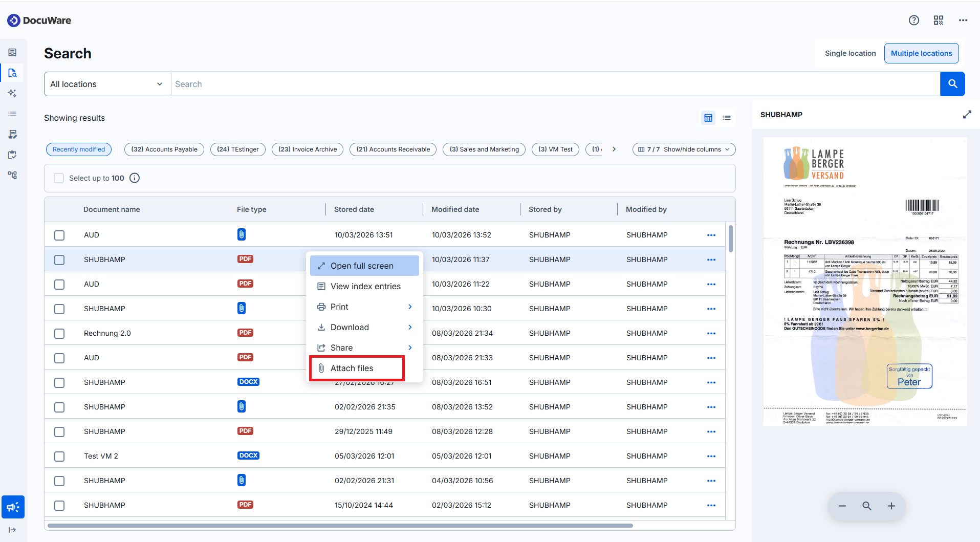Viewport: 980px width, 542px height.
Task: Open the first sidebar document tray icon
Action: tap(13, 52)
